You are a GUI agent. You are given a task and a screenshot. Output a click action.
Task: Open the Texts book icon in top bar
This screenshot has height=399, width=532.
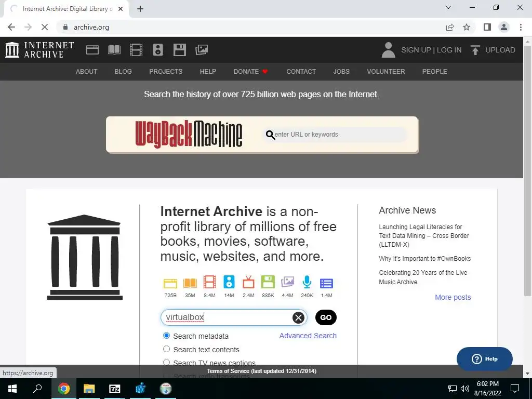point(114,50)
